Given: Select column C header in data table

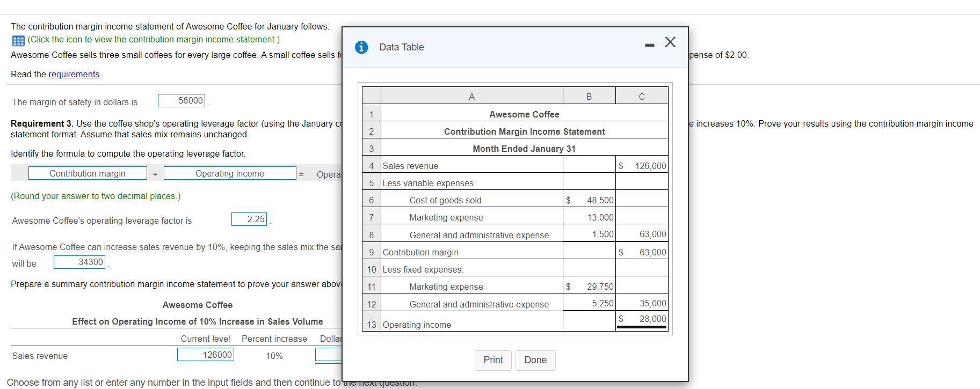Looking at the screenshot, I should click(x=642, y=97).
